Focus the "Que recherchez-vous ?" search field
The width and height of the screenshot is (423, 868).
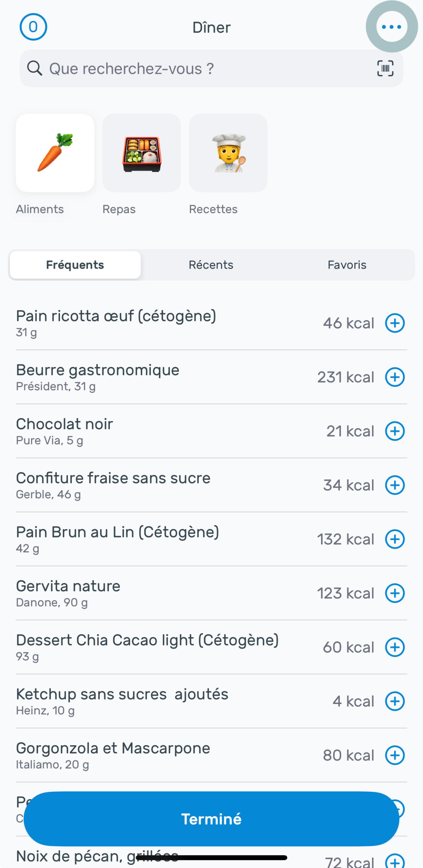pyautogui.click(x=202, y=69)
